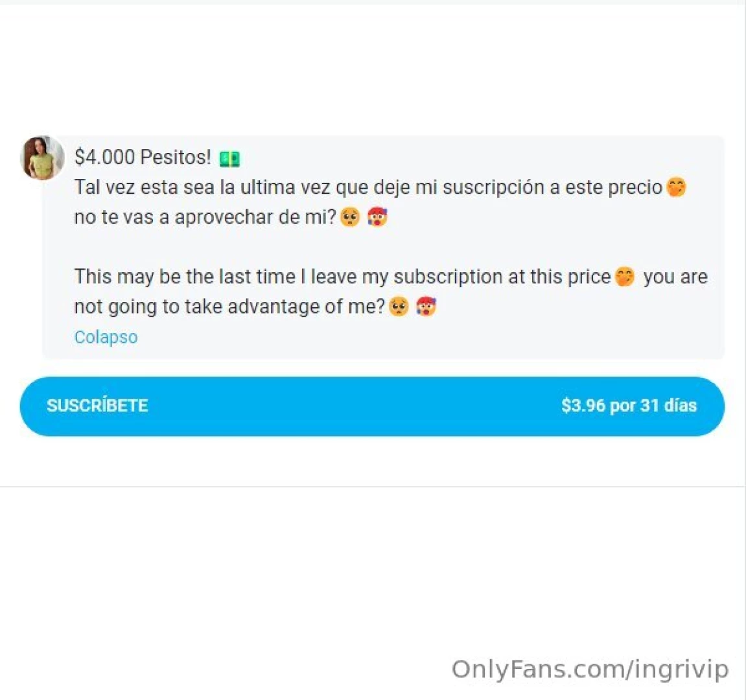Image resolution: width=746 pixels, height=700 pixels.
Task: Click the hot face emoji on English line
Action: point(426,307)
